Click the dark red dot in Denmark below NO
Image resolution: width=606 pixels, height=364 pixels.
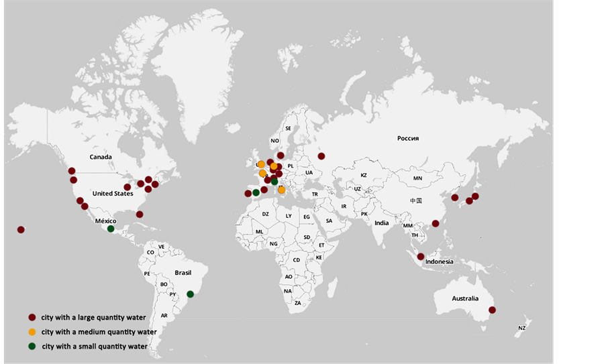281,155
